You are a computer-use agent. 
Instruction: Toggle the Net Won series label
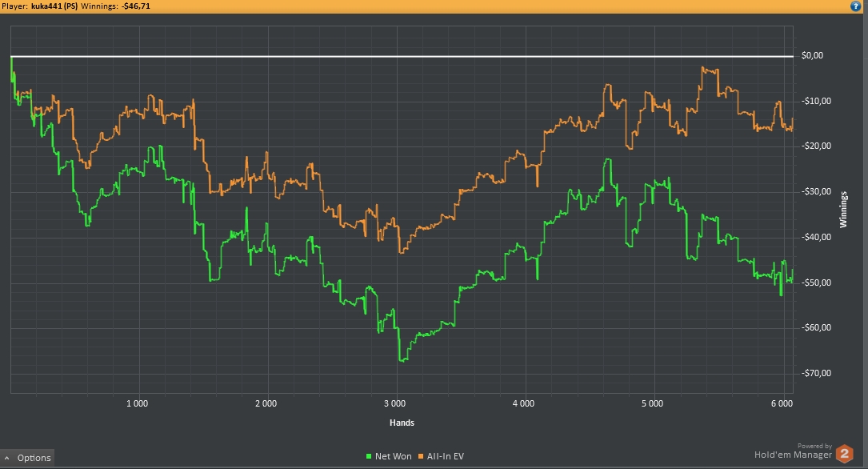tap(393, 456)
